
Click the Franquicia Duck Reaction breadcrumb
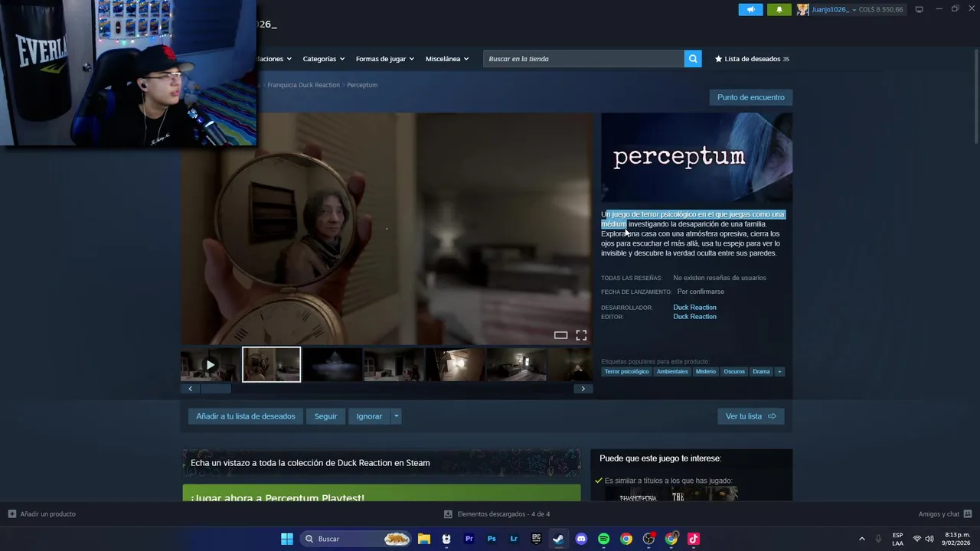[303, 85]
